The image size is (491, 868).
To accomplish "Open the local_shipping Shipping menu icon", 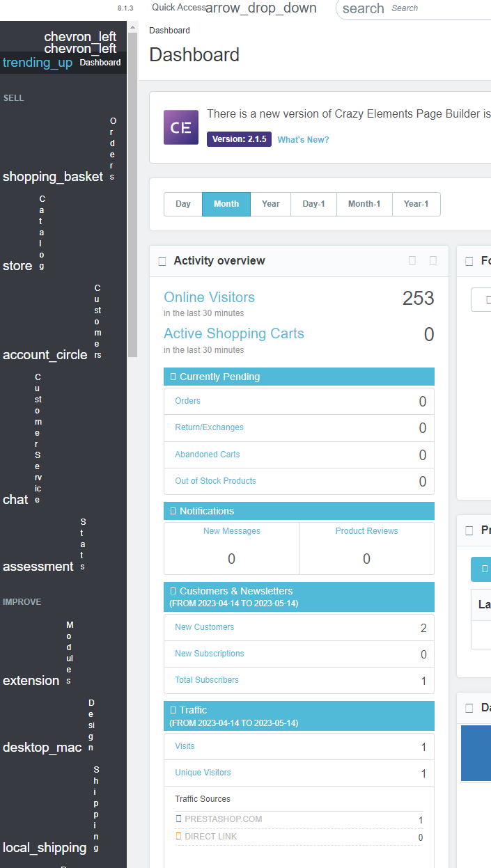I will [x=45, y=848].
